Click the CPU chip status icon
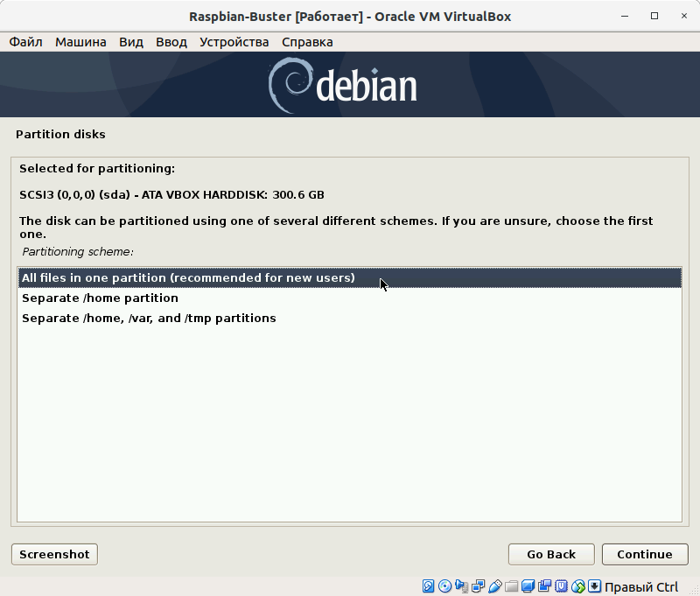 (x=561, y=586)
